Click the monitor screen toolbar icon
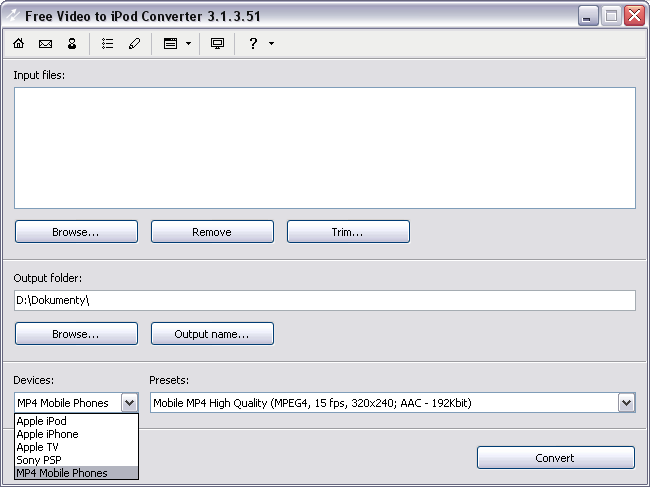The image size is (650, 487). point(217,43)
